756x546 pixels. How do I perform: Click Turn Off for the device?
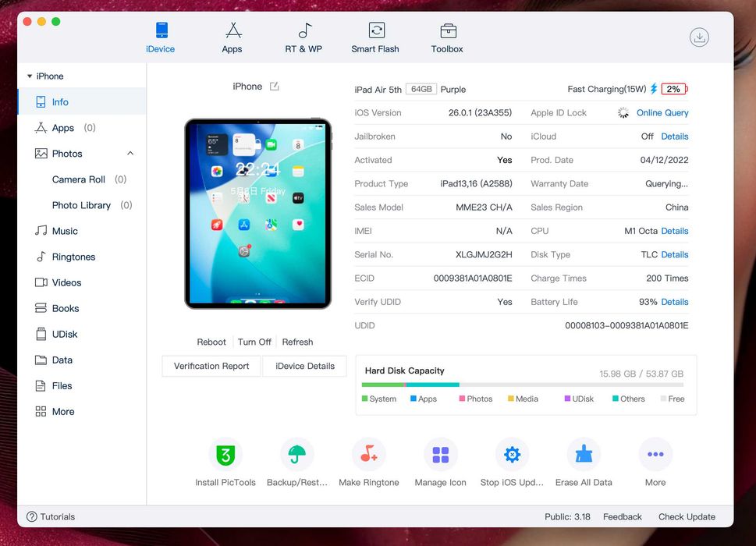[254, 342]
